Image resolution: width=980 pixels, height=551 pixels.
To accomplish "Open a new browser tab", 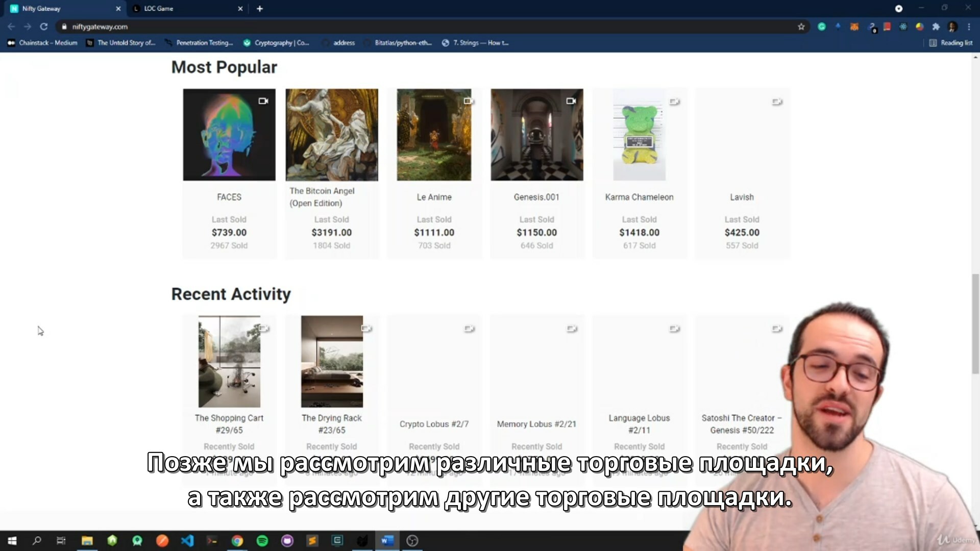I will [x=260, y=9].
